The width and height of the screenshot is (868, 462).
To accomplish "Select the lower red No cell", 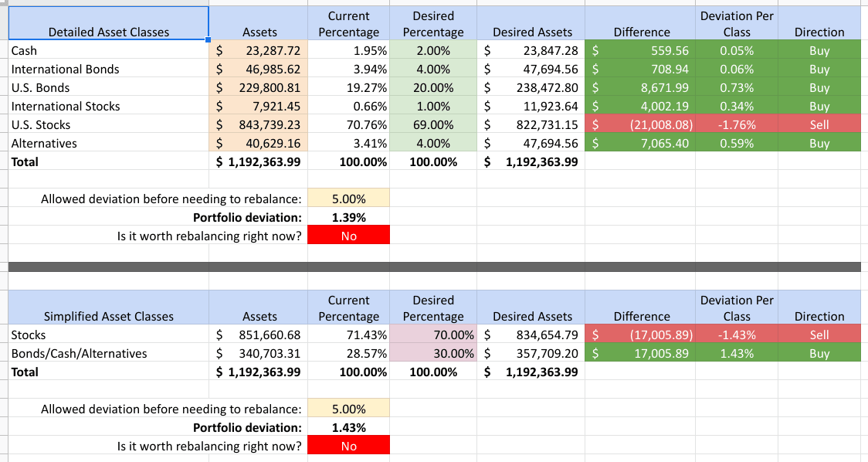I will [348, 445].
